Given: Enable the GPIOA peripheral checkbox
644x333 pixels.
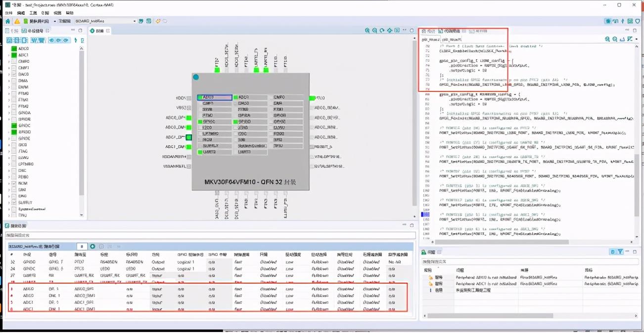Looking at the screenshot, I should pyautogui.click(x=14, y=113).
